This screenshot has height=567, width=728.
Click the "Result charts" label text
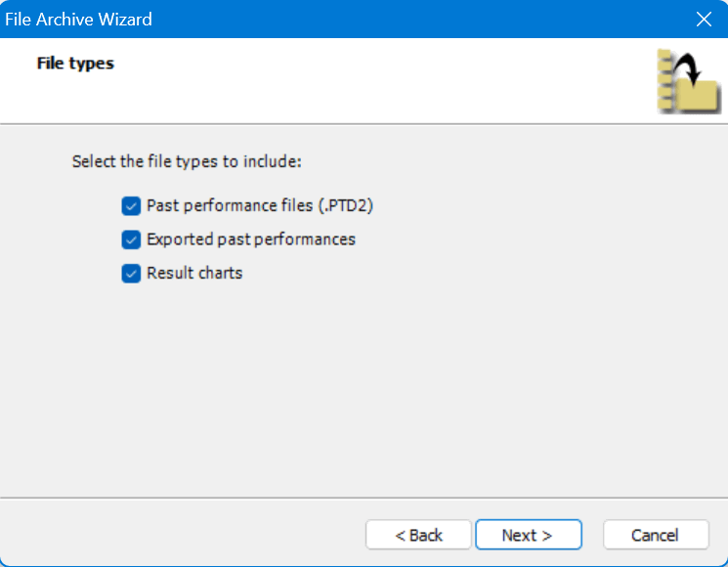point(194,274)
